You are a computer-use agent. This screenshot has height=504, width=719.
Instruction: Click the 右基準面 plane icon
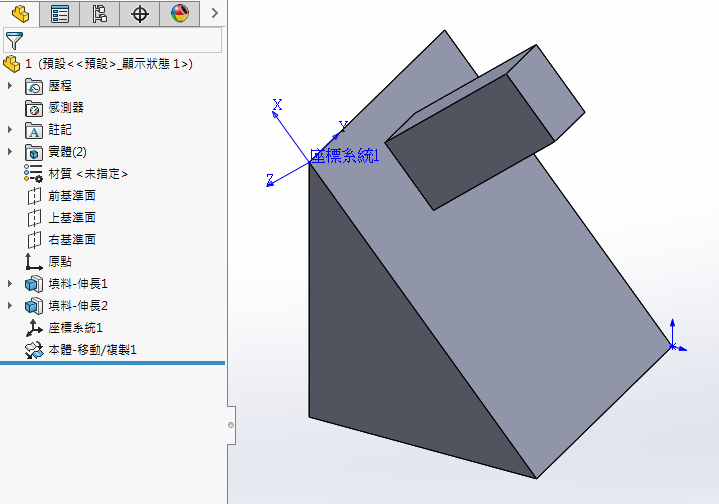click(x=33, y=240)
